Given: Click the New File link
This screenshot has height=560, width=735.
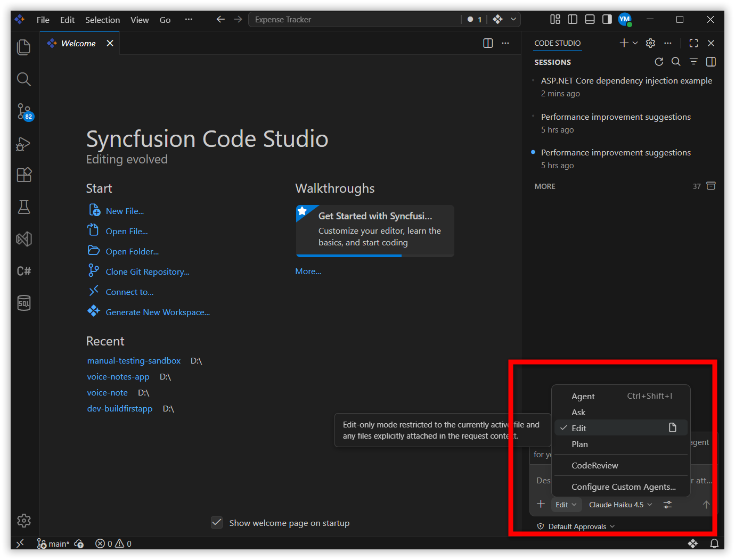Looking at the screenshot, I should point(125,211).
